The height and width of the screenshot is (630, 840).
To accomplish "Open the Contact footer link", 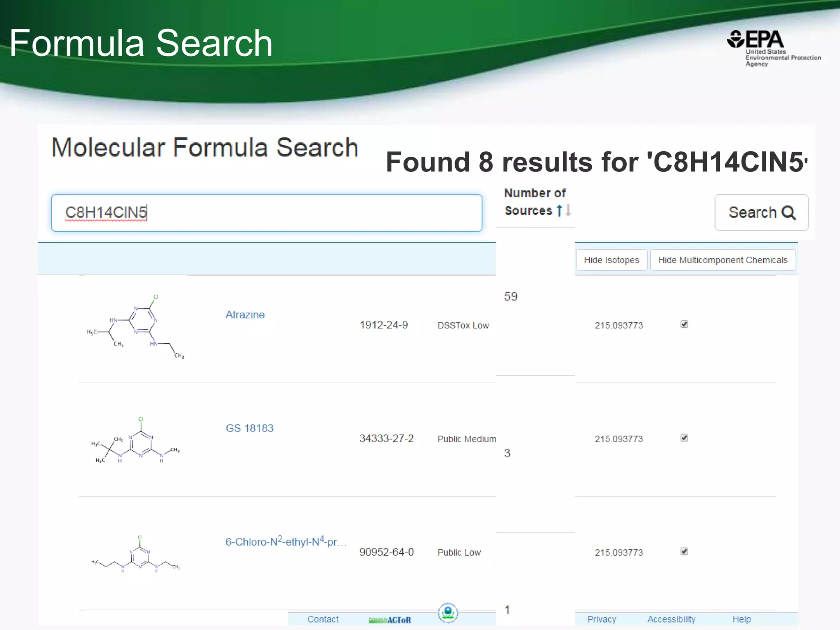I will [323, 619].
